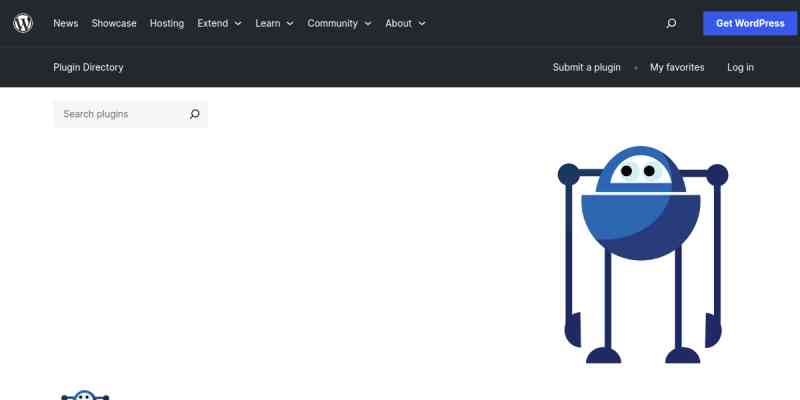Screen dimensions: 800x400
Task: Click the small robot plugin icon
Action: [x=85, y=395]
